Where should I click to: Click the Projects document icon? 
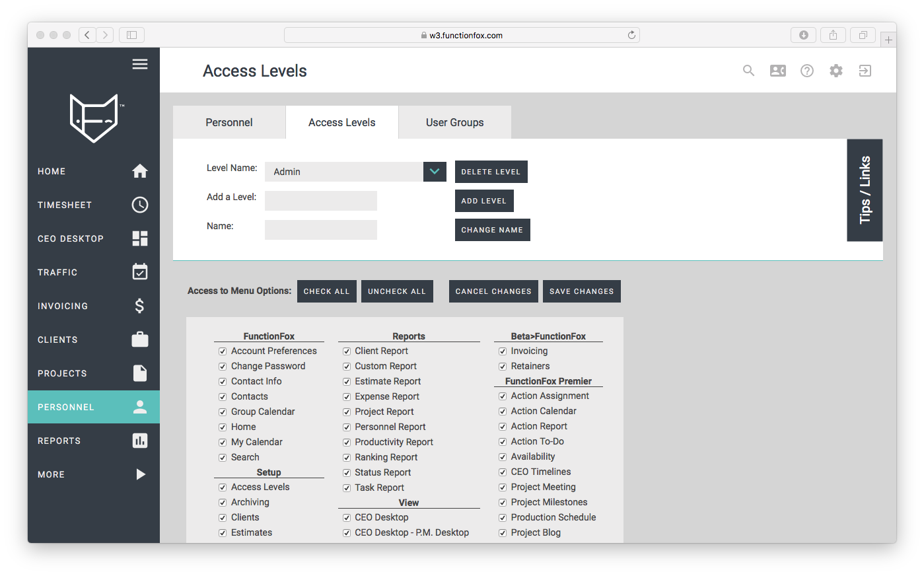coord(140,373)
